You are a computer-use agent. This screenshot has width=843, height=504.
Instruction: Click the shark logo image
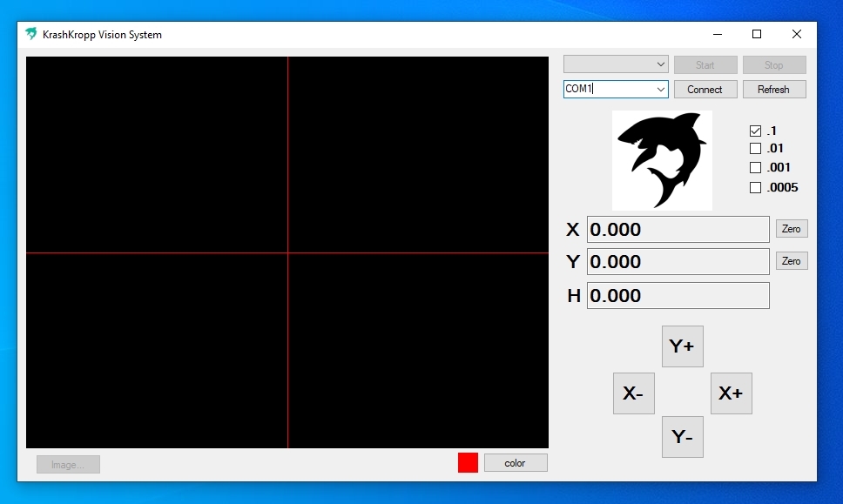click(662, 160)
